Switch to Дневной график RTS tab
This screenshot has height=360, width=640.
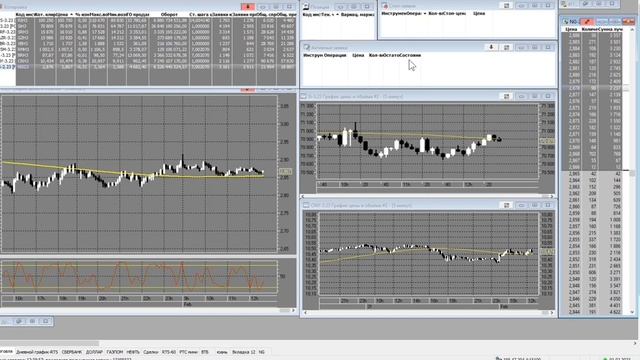37,352
